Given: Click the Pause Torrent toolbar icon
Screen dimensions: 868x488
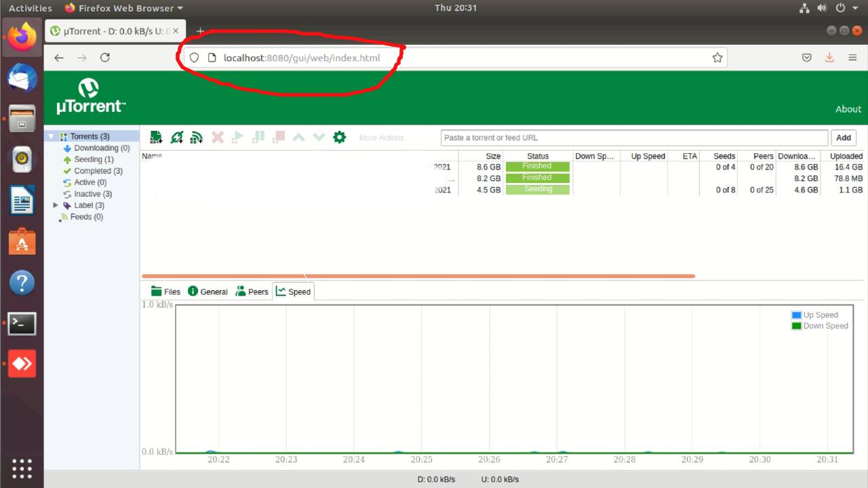Looking at the screenshot, I should click(258, 137).
